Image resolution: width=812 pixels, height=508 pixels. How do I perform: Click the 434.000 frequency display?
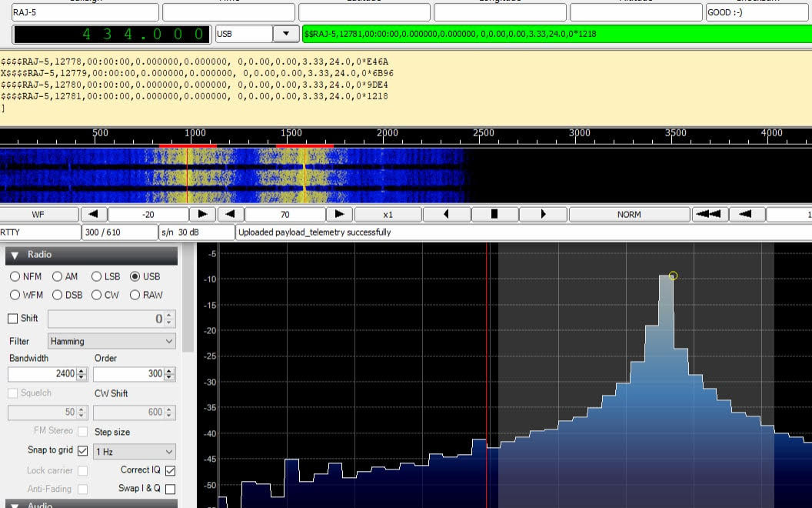[x=111, y=34]
